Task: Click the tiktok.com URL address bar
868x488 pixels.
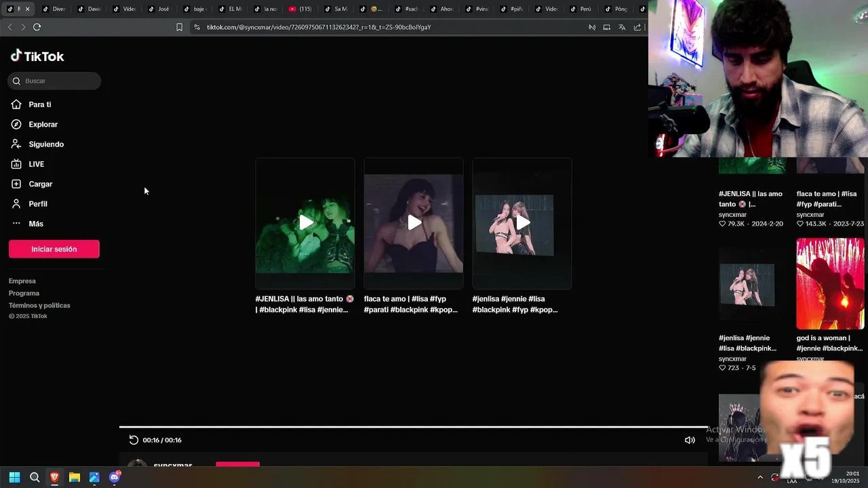Action: pyautogui.click(x=319, y=27)
